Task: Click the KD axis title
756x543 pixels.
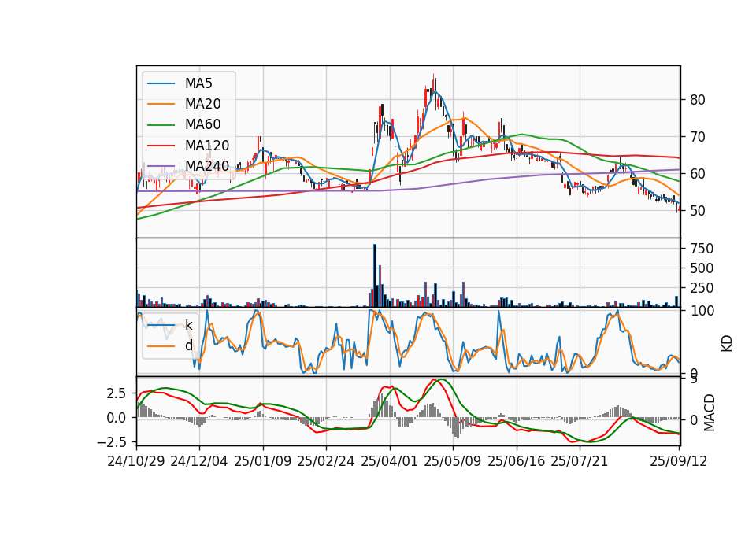Action: coord(727,343)
